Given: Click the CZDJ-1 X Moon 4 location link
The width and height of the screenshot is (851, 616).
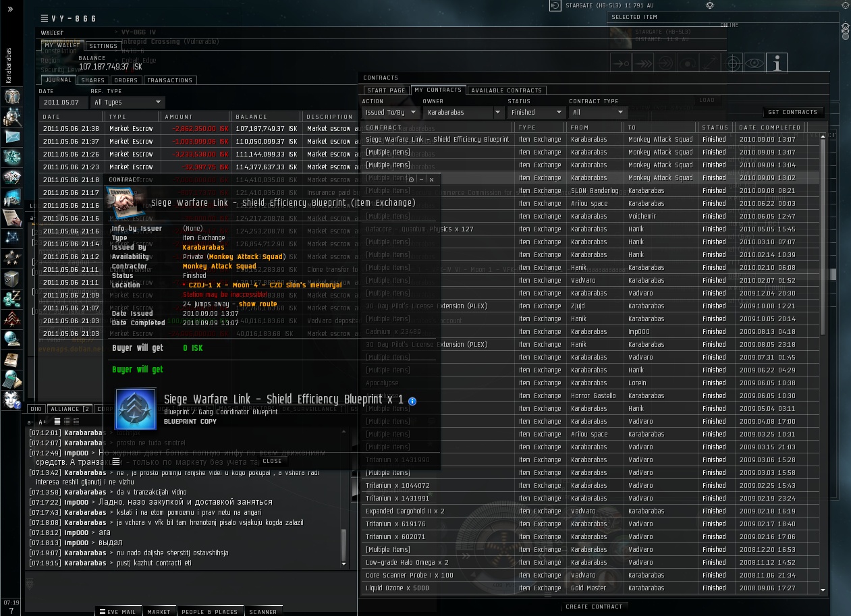Looking at the screenshot, I should (x=265, y=285).
